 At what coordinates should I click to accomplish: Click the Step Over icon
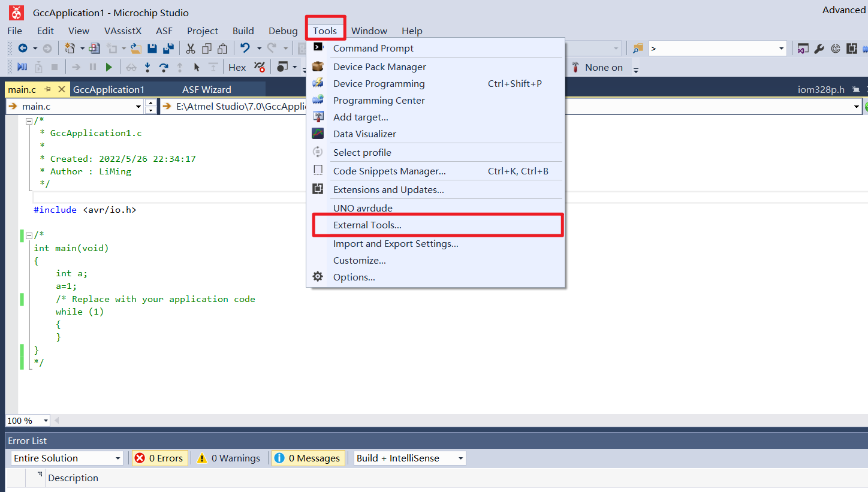(164, 67)
